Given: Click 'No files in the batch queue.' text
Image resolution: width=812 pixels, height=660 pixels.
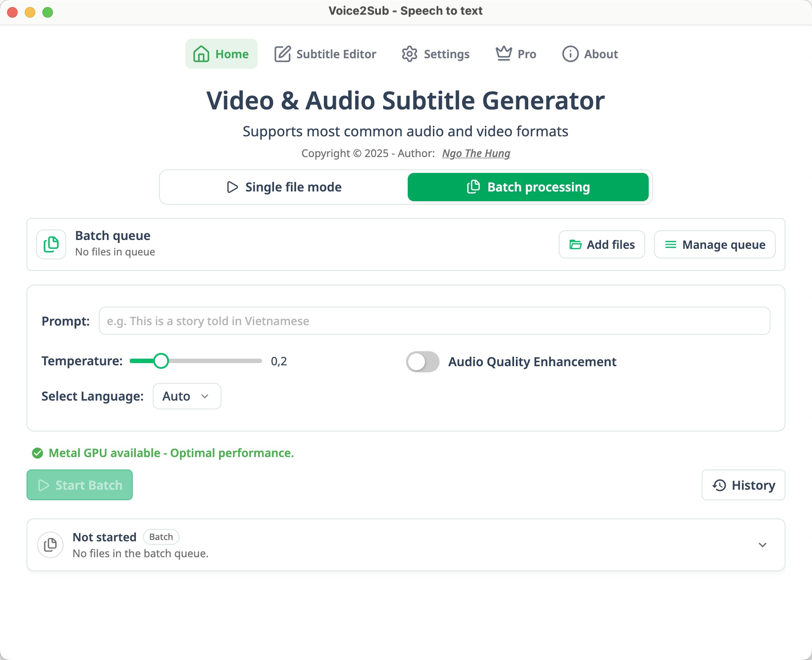Looking at the screenshot, I should 140,554.
